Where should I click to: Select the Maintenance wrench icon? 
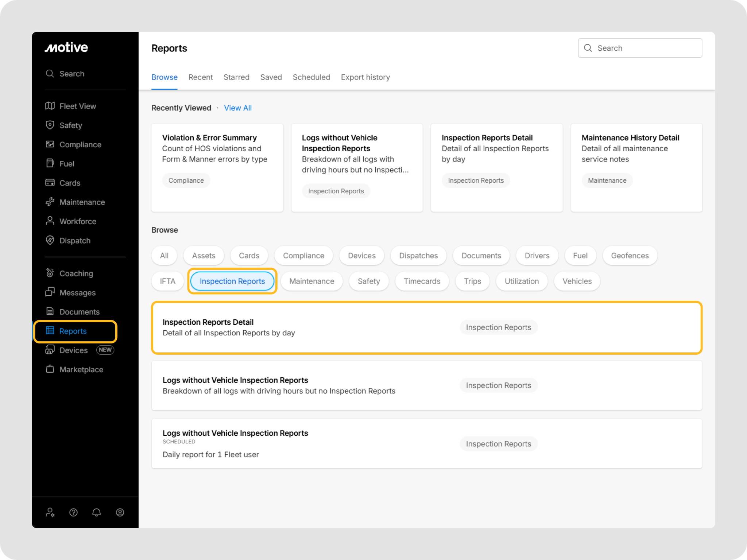click(x=50, y=202)
